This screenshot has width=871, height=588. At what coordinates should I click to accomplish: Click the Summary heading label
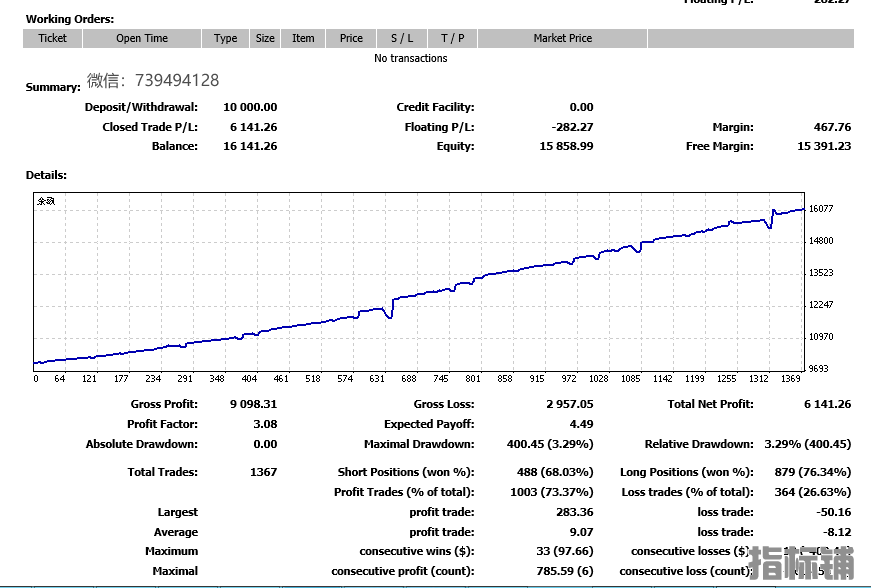click(x=53, y=87)
